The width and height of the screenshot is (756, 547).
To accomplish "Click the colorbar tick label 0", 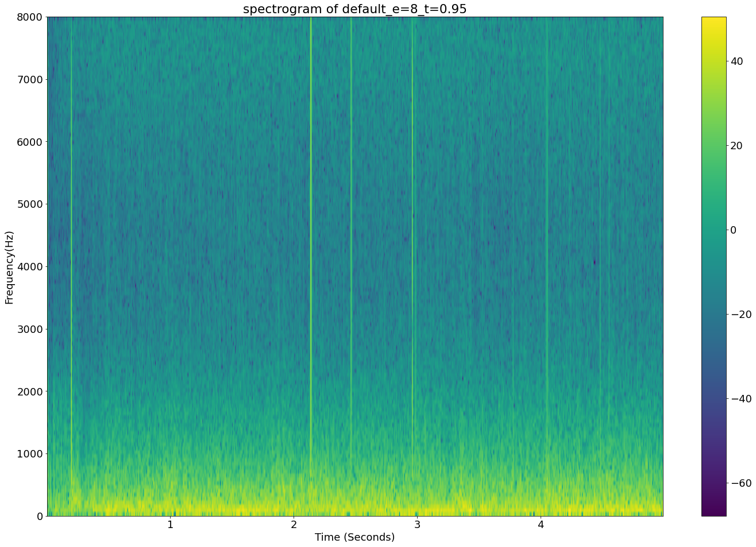I will 734,230.
